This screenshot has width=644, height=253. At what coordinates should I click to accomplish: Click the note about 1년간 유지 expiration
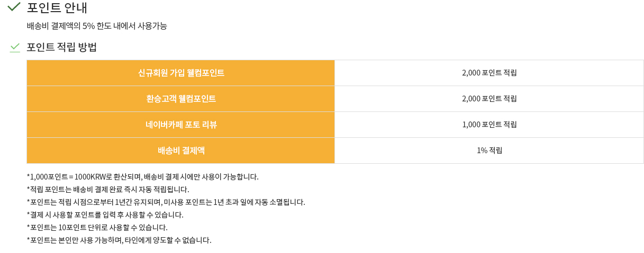click(166, 202)
